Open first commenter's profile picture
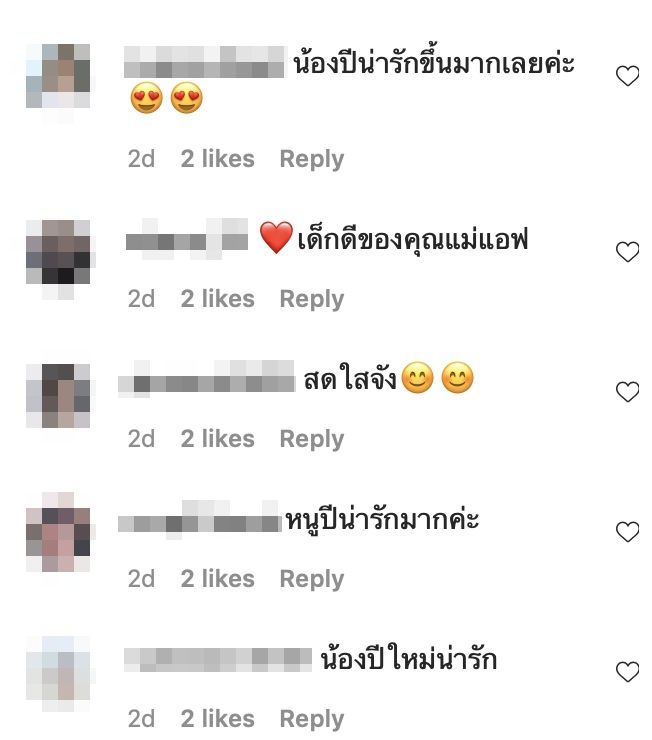652x740 pixels. pos(58,76)
